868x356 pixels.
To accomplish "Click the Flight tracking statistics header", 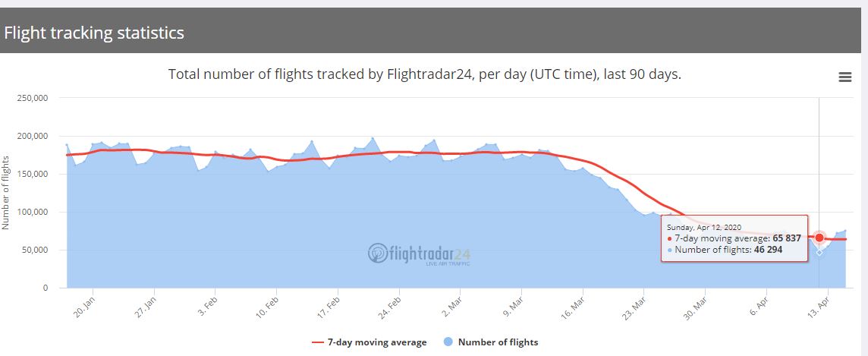I will (94, 33).
